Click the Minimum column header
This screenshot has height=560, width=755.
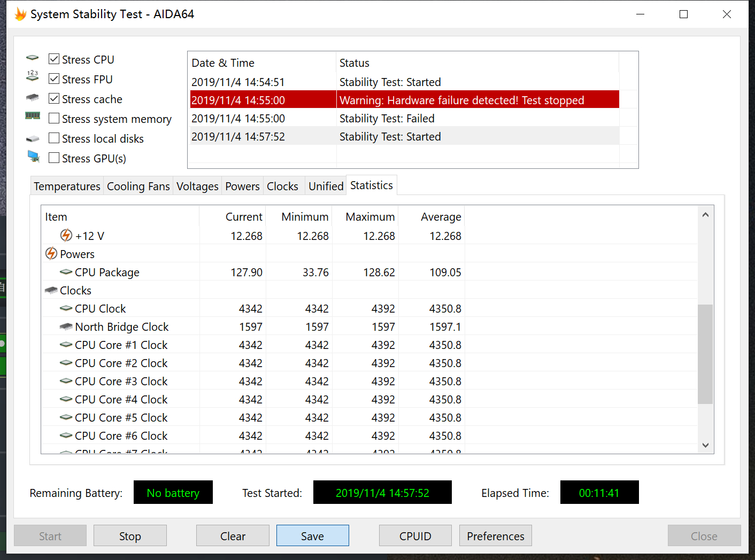[299, 216]
